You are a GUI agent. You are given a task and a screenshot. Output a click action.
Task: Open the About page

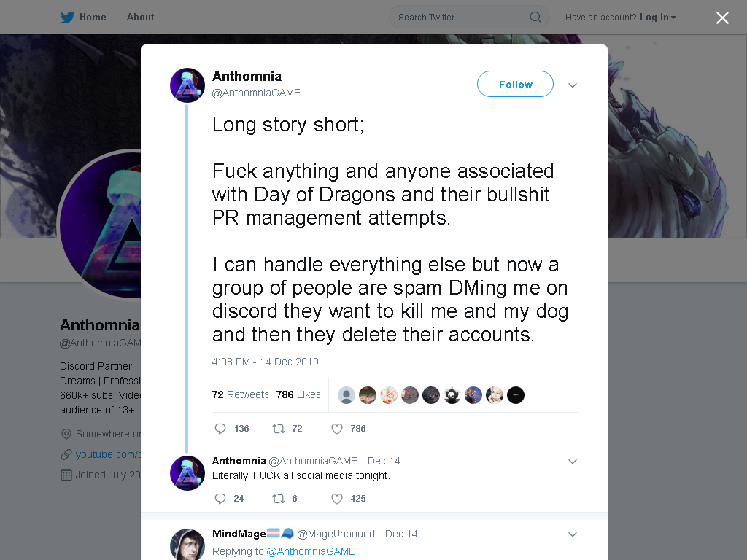(140, 17)
